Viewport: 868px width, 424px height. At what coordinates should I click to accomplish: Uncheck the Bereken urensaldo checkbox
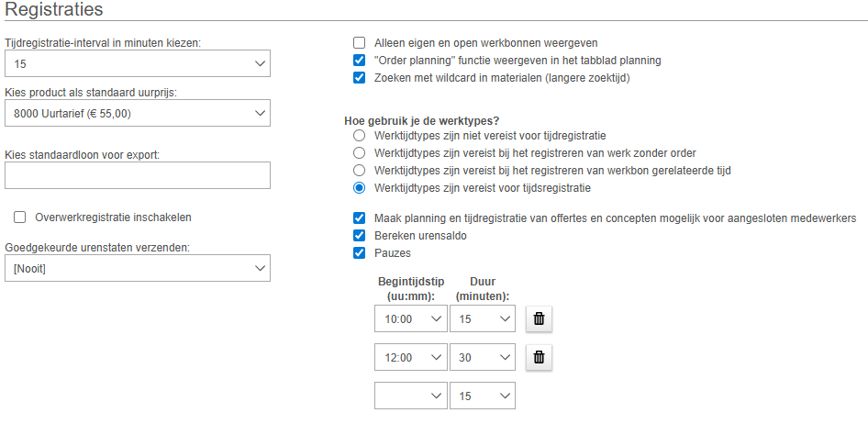[360, 236]
